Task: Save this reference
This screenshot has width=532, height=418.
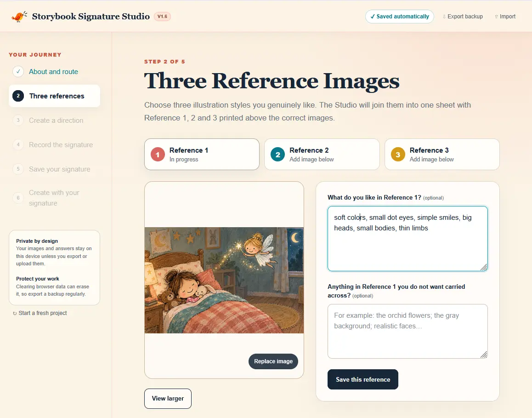Action: [x=362, y=379]
